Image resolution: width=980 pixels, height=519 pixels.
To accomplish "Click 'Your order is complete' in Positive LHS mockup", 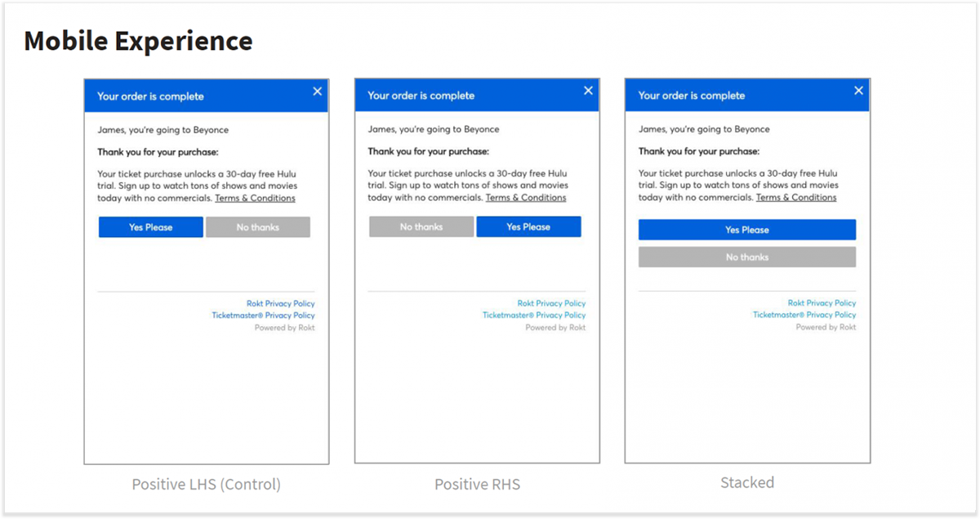I will click(150, 96).
